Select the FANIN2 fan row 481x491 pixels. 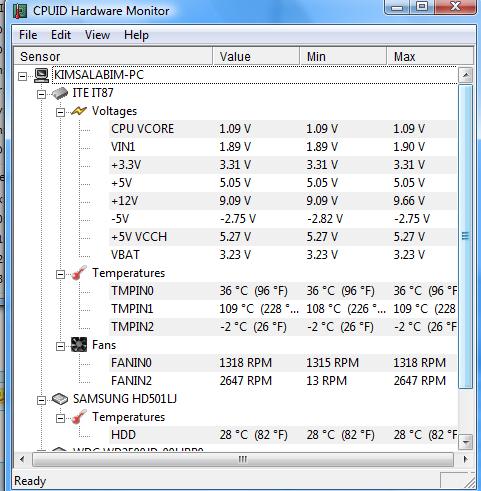click(x=283, y=381)
